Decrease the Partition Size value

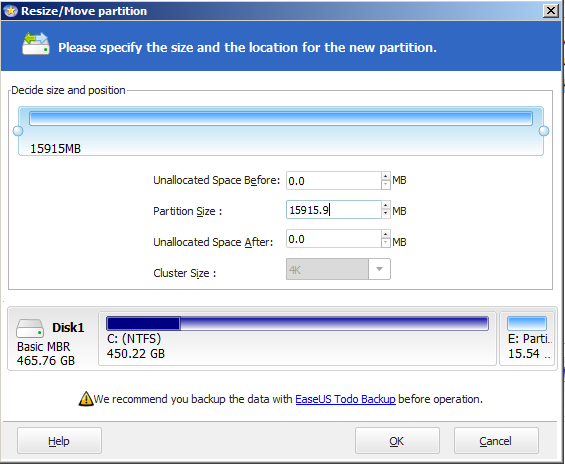(x=386, y=214)
